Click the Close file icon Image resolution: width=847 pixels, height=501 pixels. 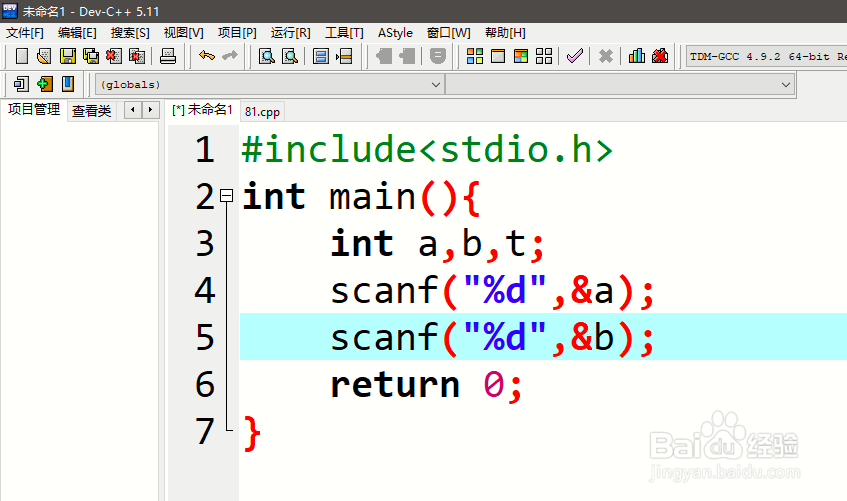pos(114,56)
